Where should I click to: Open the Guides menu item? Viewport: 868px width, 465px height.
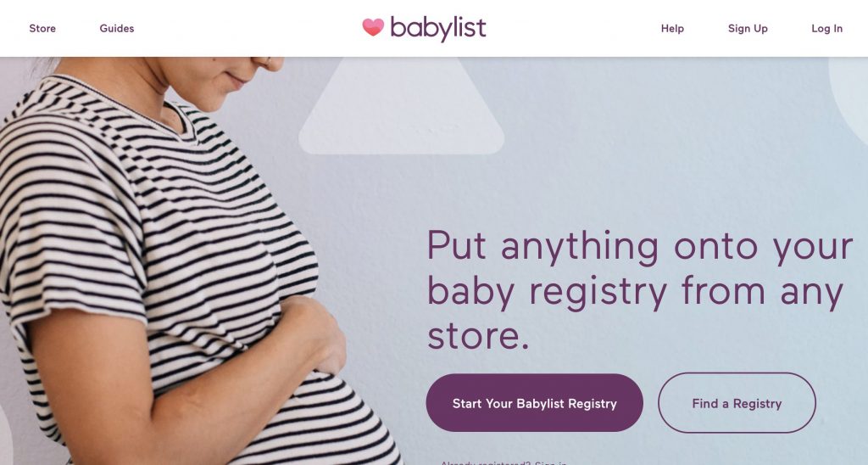point(117,28)
